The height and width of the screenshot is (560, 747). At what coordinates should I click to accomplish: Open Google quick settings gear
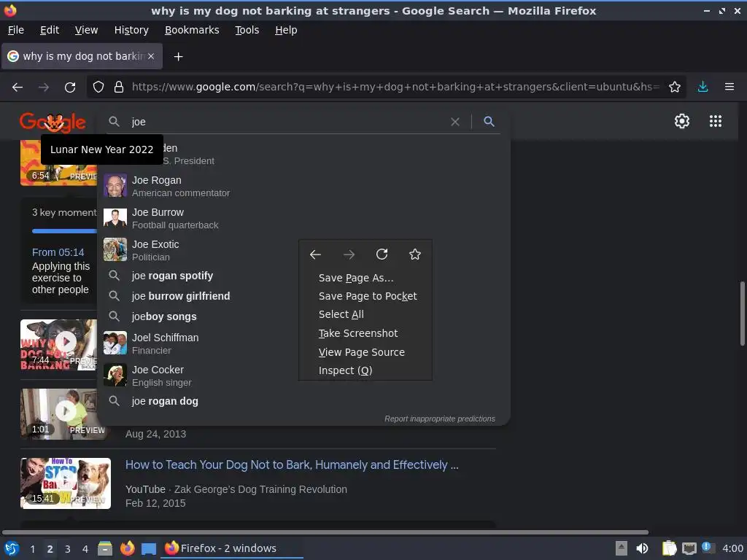click(x=682, y=121)
